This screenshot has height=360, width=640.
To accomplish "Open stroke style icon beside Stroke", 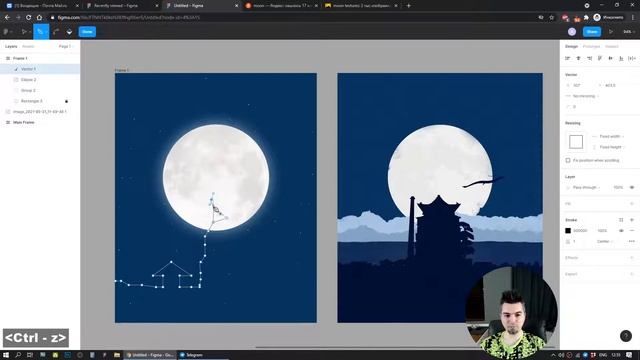I will (x=621, y=220).
